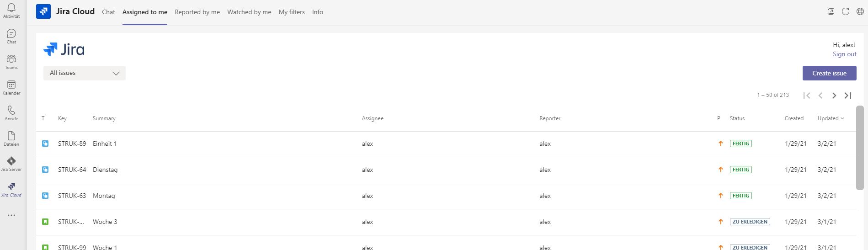Click the FERTIG status of Dienstag
The height and width of the screenshot is (250, 868).
point(741,170)
